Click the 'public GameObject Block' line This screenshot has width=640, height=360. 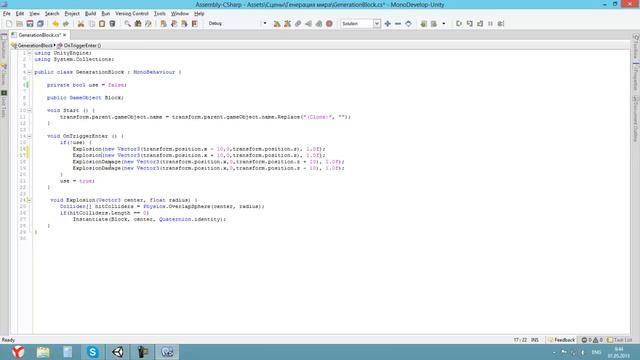click(85, 98)
